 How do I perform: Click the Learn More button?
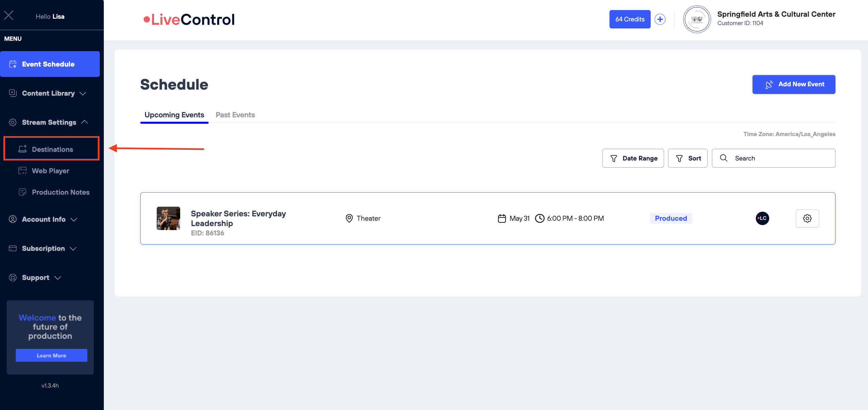[x=51, y=355]
